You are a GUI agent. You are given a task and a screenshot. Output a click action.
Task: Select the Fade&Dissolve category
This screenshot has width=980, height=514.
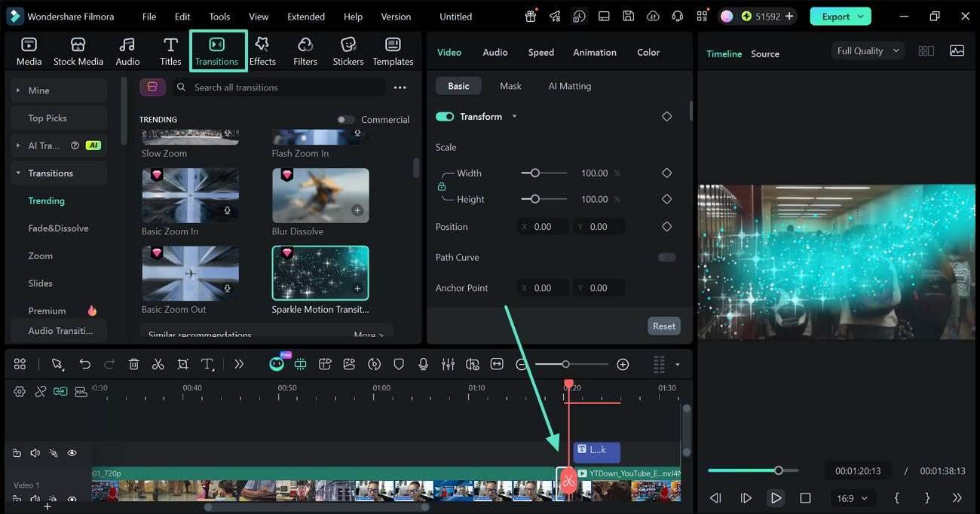(58, 228)
